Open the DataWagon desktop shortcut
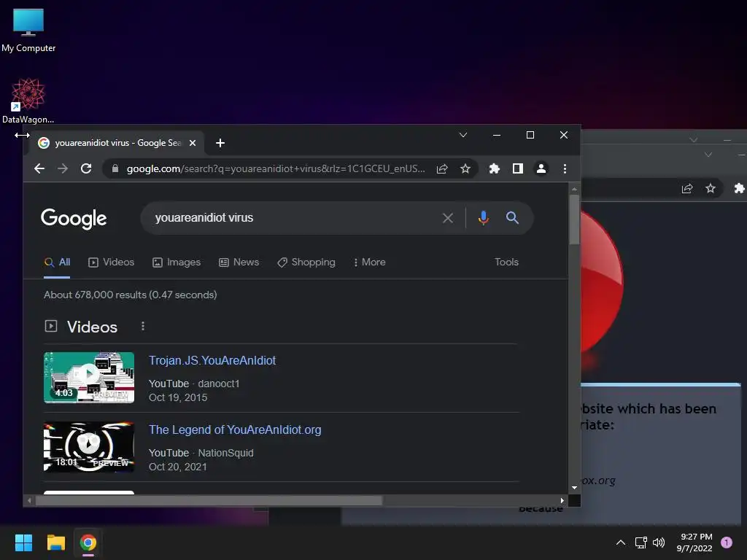 click(x=28, y=101)
